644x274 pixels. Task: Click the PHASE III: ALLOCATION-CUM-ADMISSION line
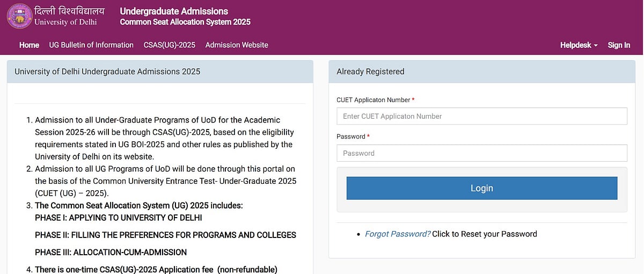click(111, 252)
